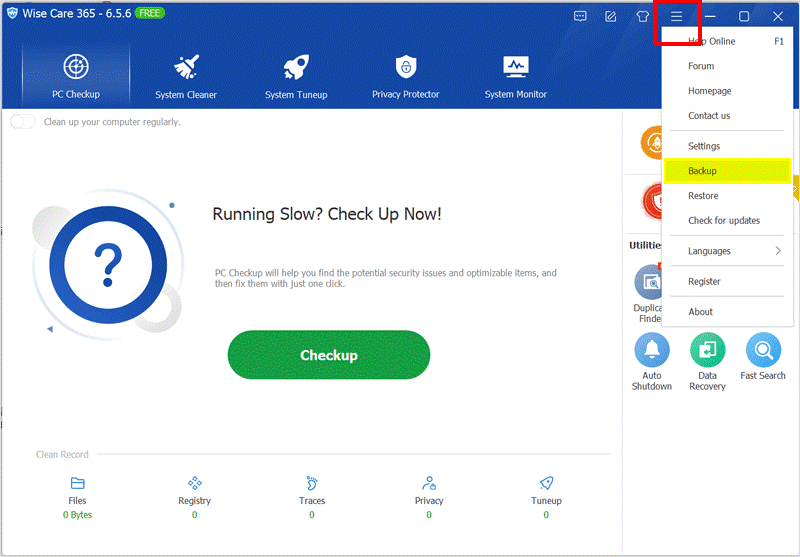Image resolution: width=800 pixels, height=557 pixels.
Task: Click the Registry icon in Clean Record
Action: [x=194, y=483]
